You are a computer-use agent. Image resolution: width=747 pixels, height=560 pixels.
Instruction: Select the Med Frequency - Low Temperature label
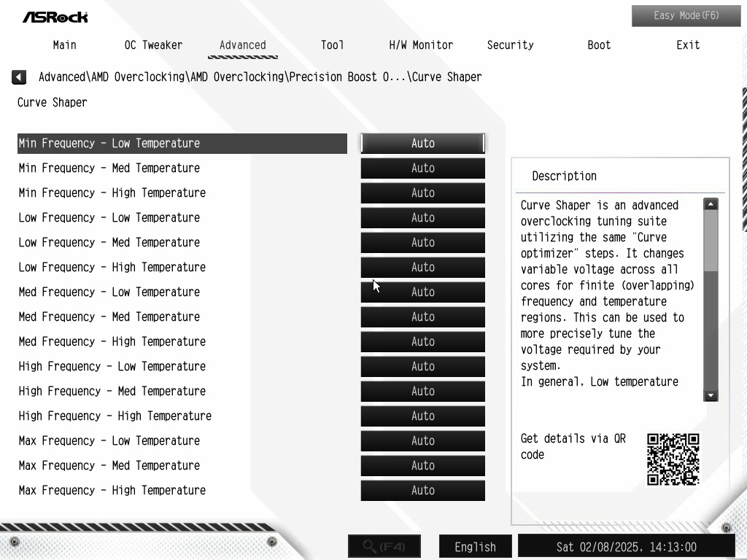(x=109, y=292)
